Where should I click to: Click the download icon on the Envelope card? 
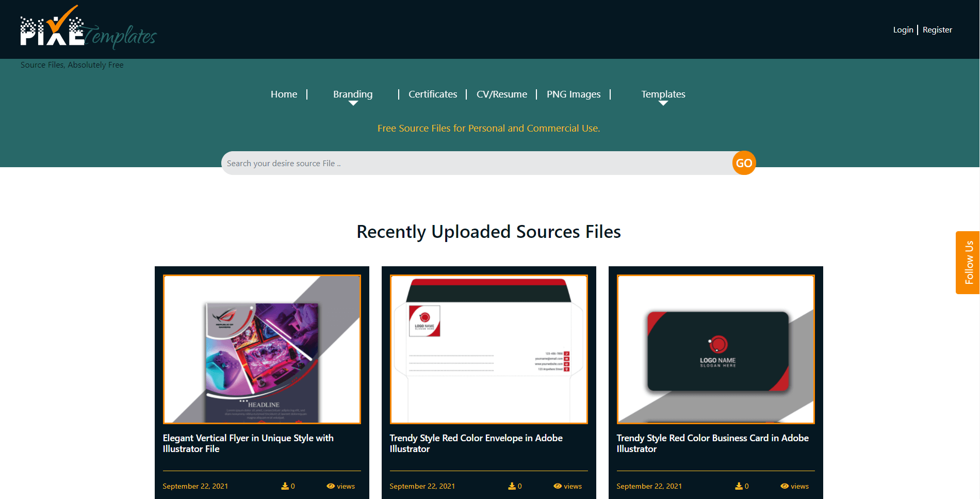click(x=511, y=486)
